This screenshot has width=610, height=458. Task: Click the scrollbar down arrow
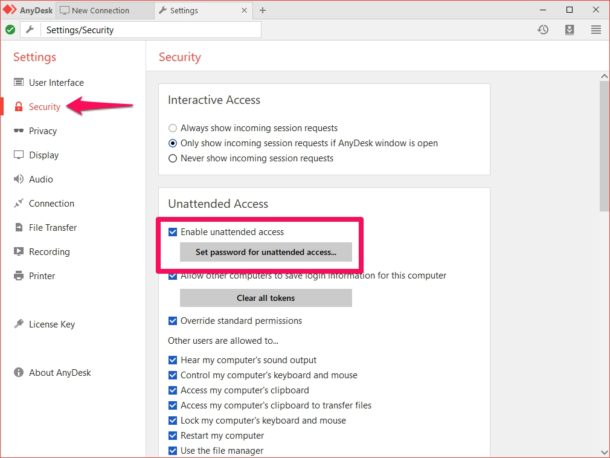point(604,452)
